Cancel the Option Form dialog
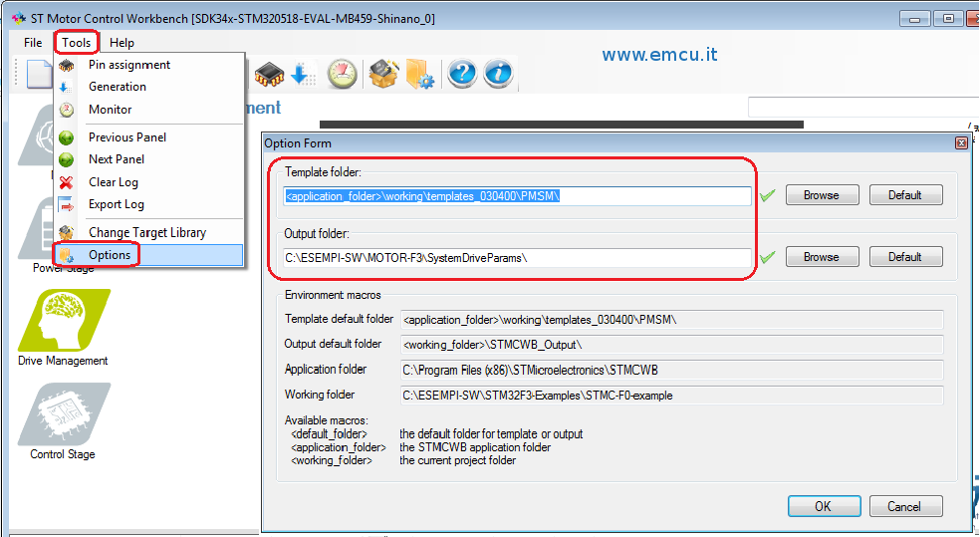This screenshot has height=537, width=980. 905,506
